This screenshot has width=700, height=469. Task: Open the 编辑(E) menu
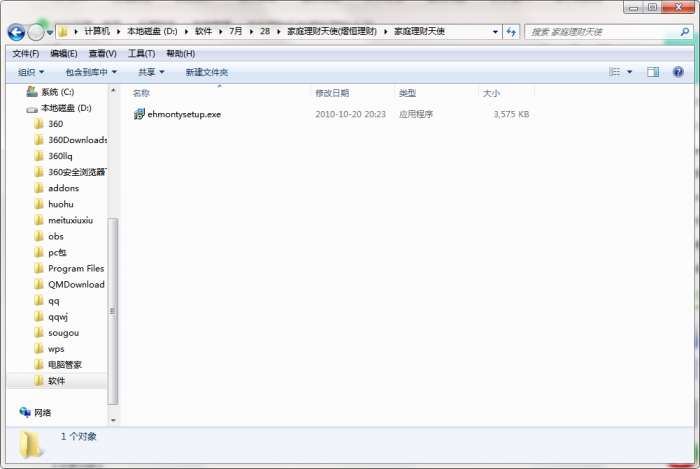[x=64, y=54]
